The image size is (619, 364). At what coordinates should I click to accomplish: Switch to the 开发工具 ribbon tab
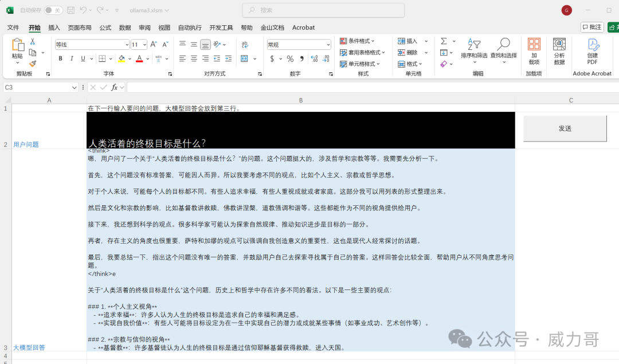coord(221,28)
